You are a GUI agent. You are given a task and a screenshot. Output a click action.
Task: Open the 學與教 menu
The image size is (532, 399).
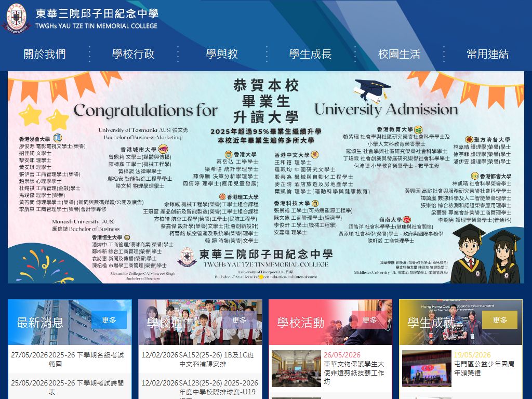221,54
